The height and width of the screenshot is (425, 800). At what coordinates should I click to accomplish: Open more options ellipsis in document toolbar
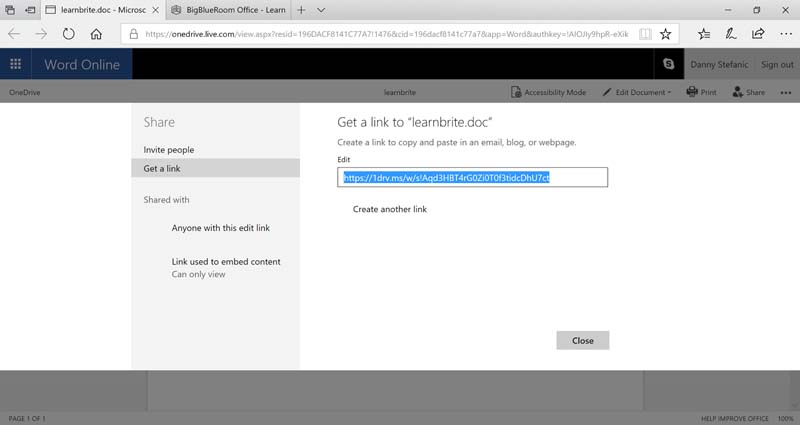coord(786,92)
